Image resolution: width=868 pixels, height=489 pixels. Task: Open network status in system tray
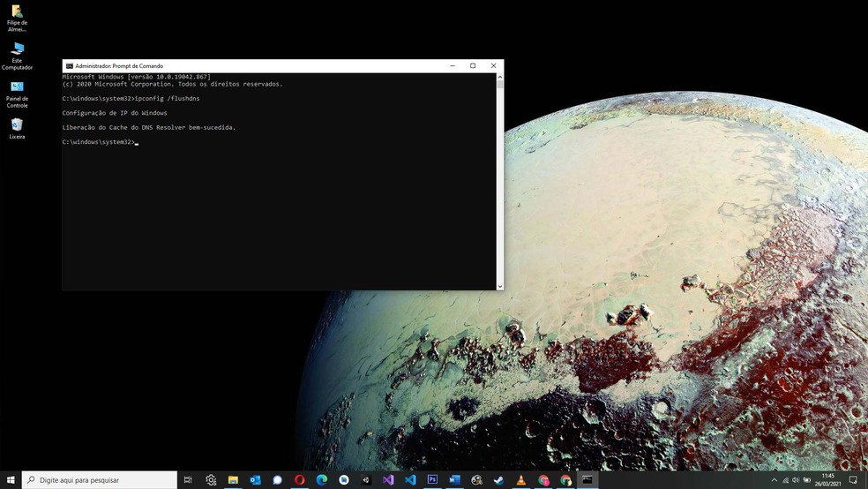tap(785, 480)
